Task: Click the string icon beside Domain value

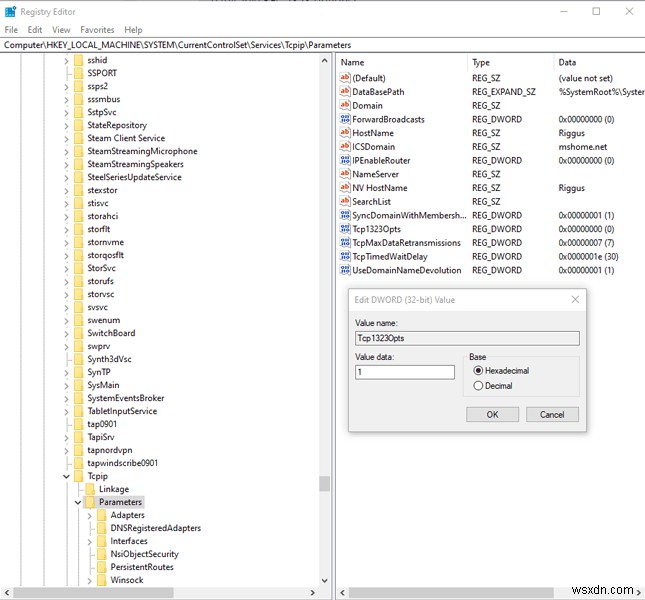Action: [x=345, y=105]
